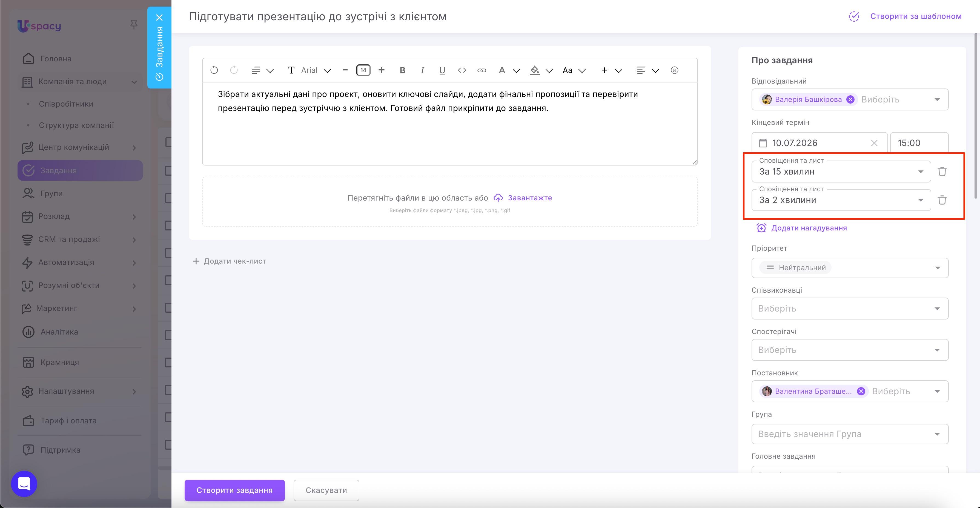The height and width of the screenshot is (508, 980).
Task: Click Створити завдання button
Action: point(234,490)
